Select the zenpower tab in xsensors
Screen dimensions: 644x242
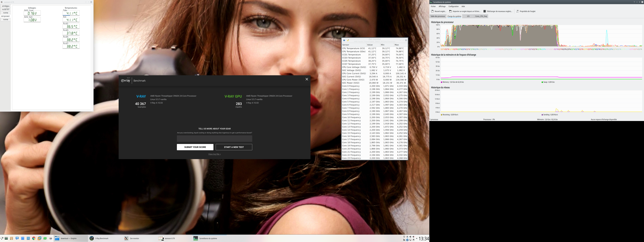5,16
